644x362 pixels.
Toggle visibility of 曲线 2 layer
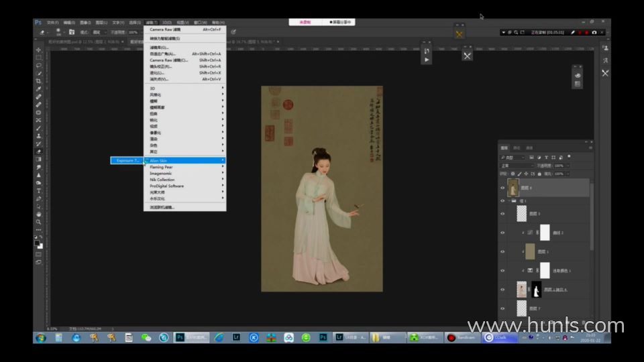502,233
